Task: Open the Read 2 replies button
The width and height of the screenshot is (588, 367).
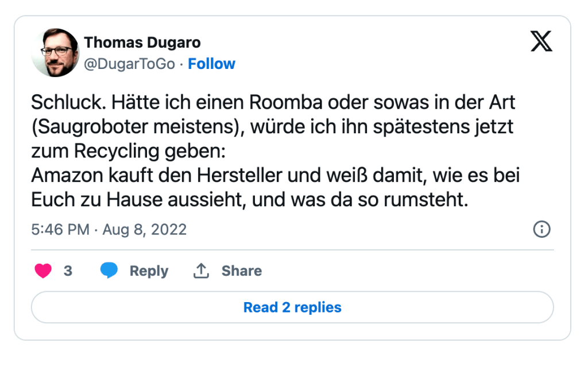Action: pyautogui.click(x=292, y=307)
